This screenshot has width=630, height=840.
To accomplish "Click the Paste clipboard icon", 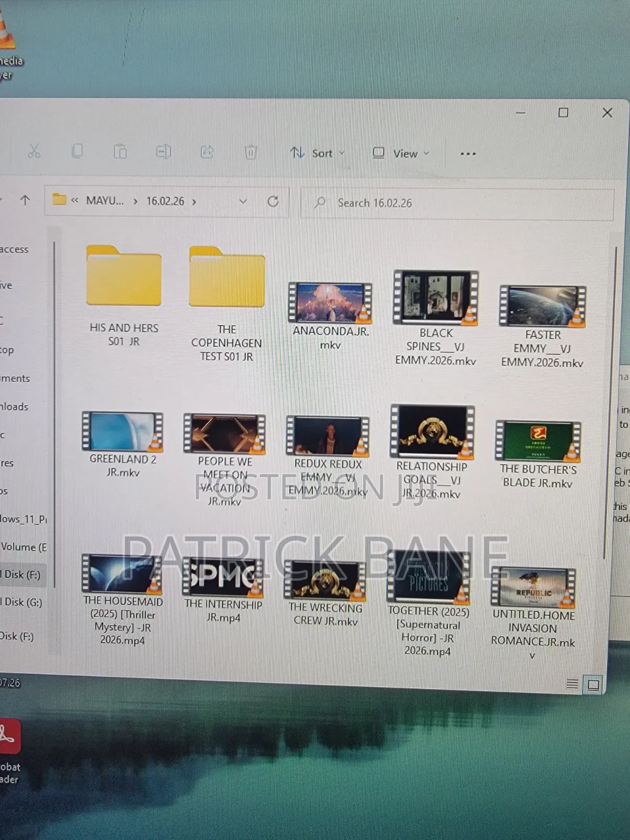I will pos(120,152).
